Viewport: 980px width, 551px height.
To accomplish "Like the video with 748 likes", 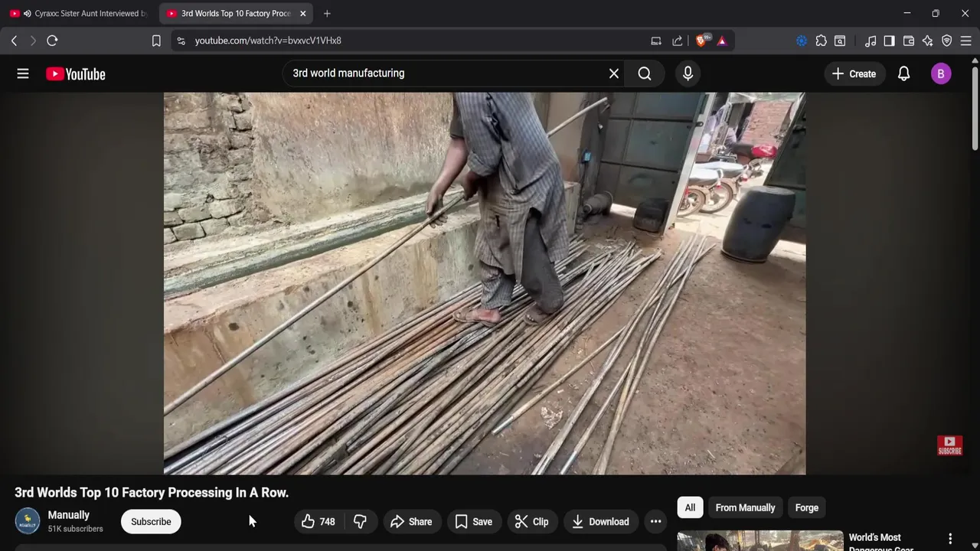I will (x=318, y=522).
